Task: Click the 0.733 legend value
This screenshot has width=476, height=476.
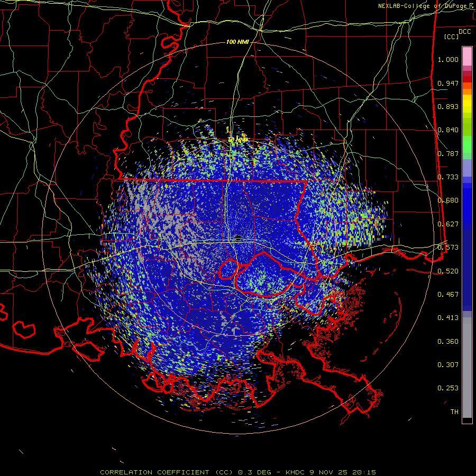Action: [448, 177]
